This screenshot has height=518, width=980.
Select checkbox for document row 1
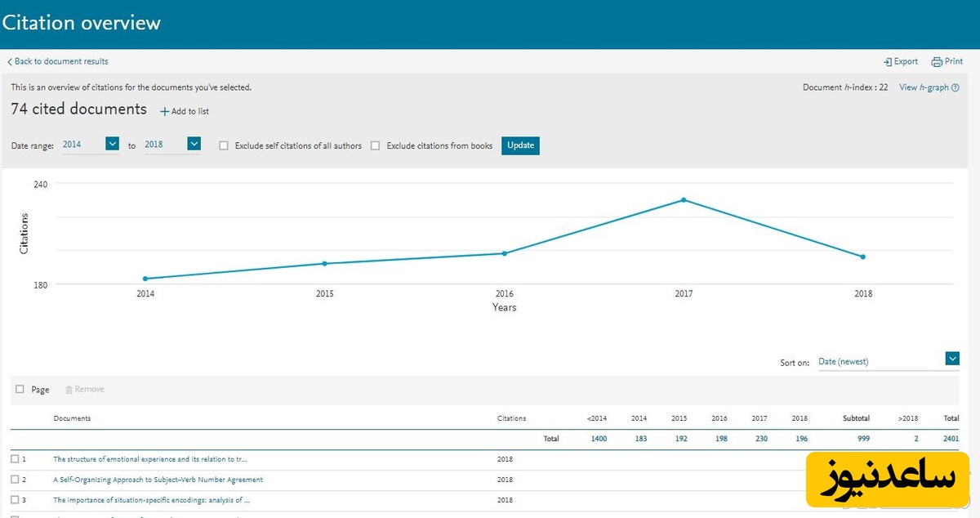pos(15,459)
